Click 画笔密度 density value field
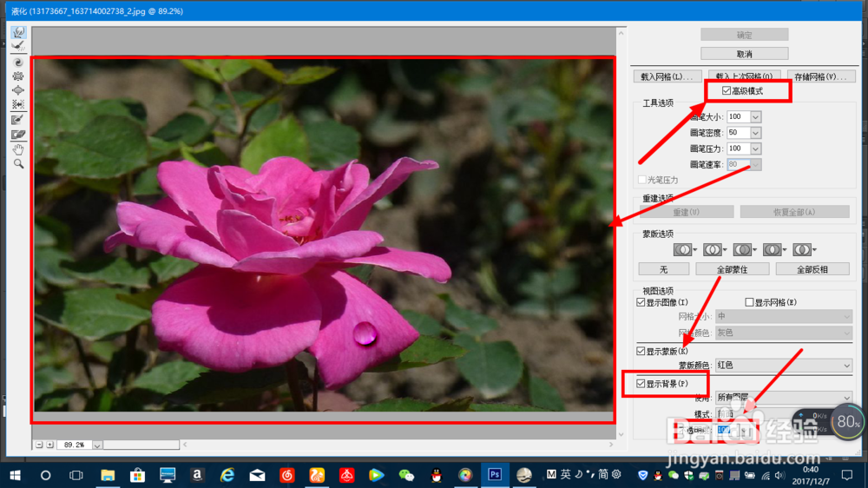The height and width of the screenshot is (488, 868). (739, 133)
